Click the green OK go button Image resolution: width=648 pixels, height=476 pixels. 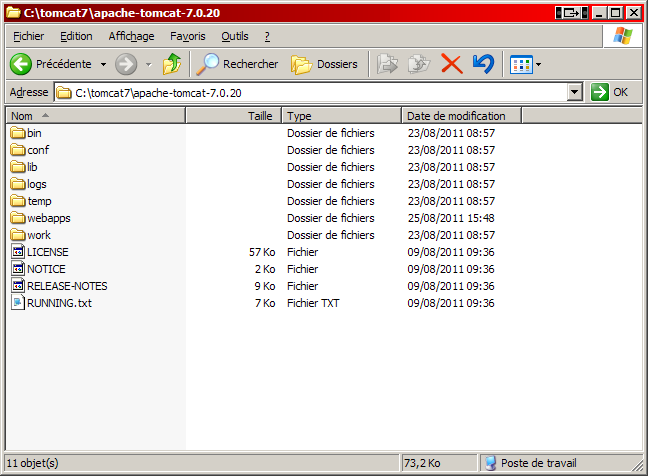tap(609, 92)
